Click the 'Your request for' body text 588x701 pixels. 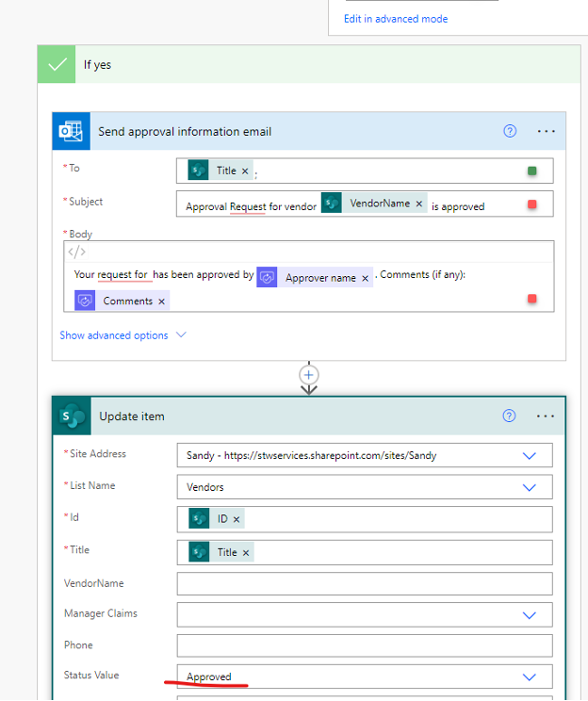110,274
